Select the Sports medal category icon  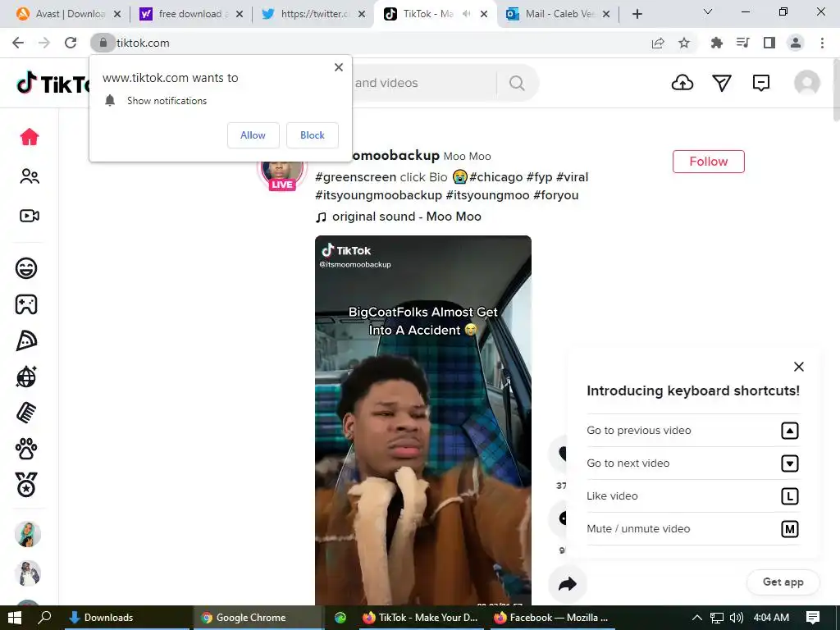[26, 485]
